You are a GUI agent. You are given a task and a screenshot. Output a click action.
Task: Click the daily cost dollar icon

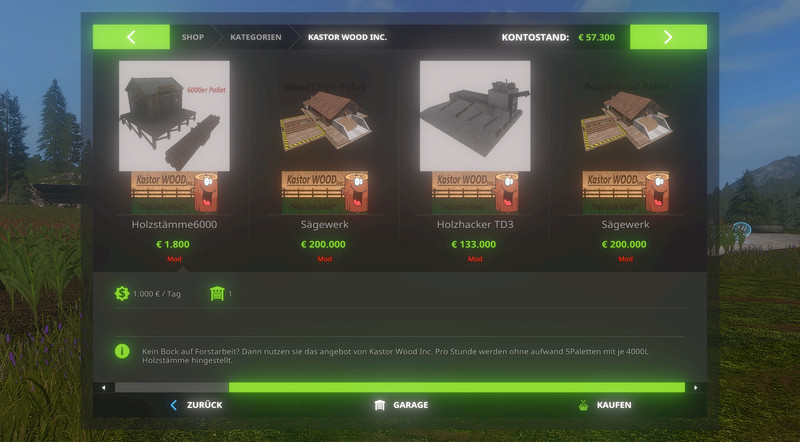pyautogui.click(x=122, y=293)
